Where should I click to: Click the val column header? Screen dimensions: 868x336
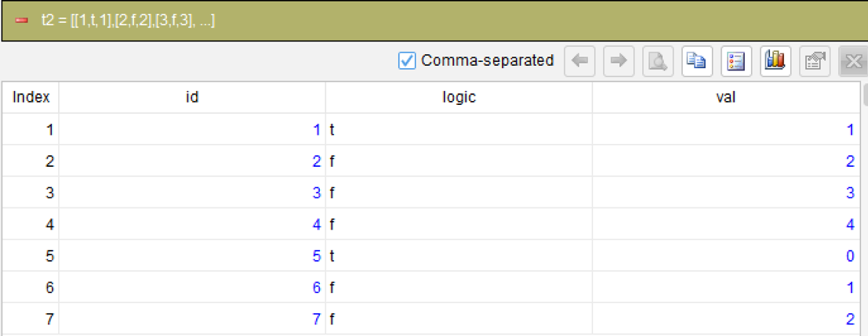click(x=726, y=97)
